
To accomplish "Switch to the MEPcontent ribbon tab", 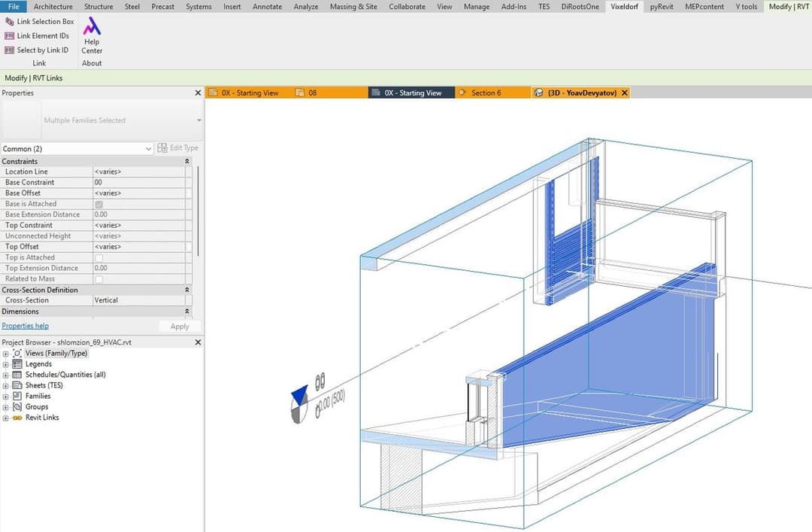I will (x=704, y=6).
